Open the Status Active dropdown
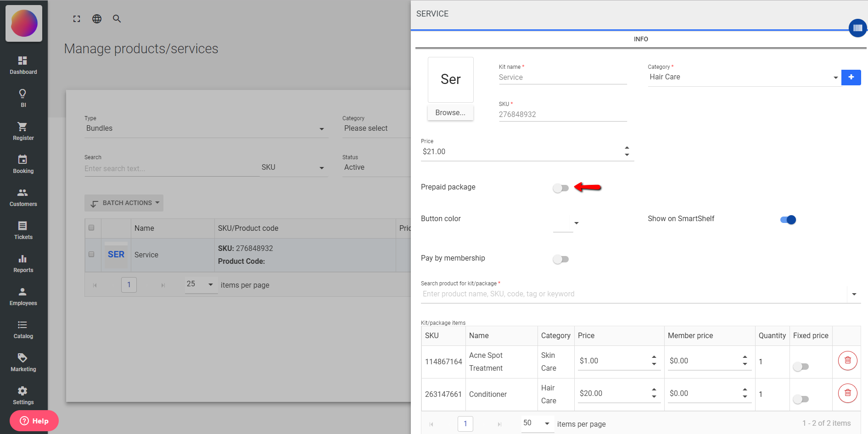The image size is (868, 434). (x=376, y=167)
